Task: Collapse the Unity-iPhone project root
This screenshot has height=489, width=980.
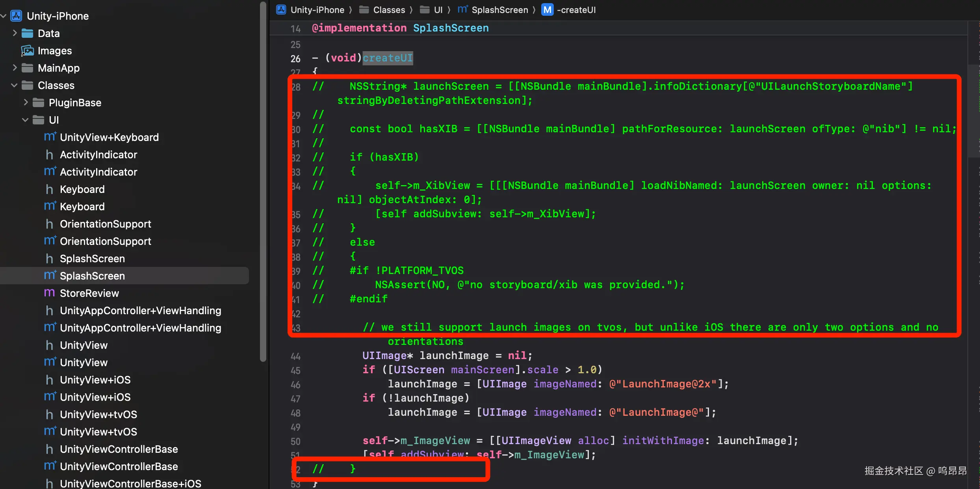Action: (x=4, y=16)
